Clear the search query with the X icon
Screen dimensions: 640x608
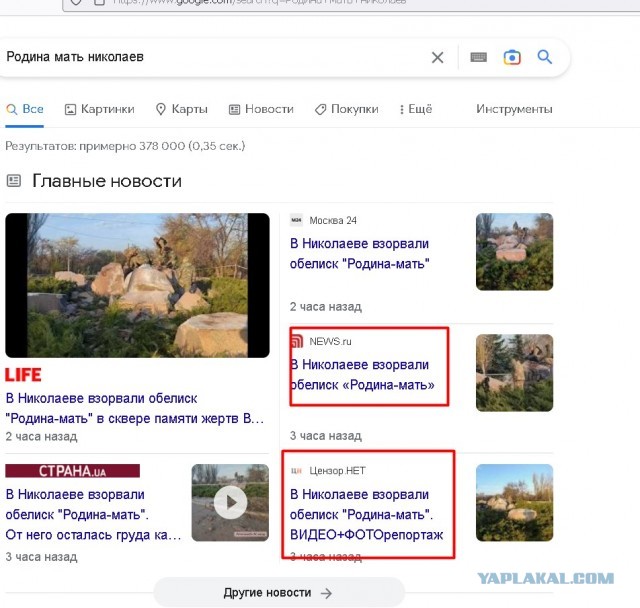click(x=437, y=58)
